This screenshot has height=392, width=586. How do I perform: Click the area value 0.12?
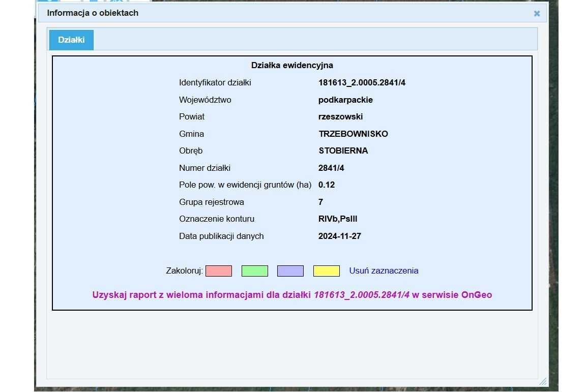[x=327, y=185]
